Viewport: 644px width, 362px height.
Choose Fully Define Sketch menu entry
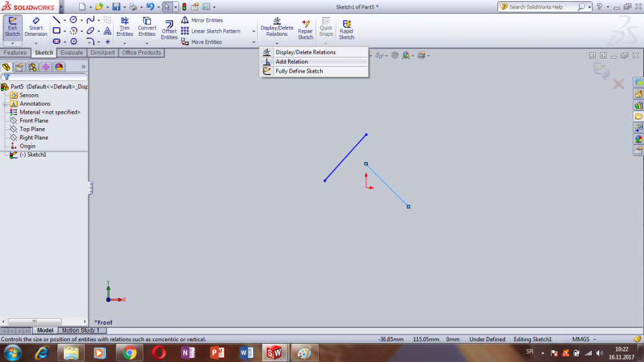[x=314, y=71]
